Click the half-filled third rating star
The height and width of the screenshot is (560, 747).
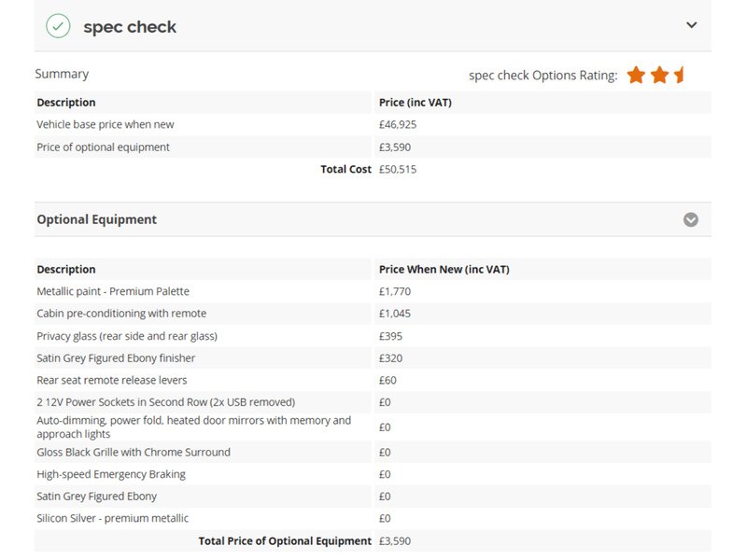click(680, 76)
